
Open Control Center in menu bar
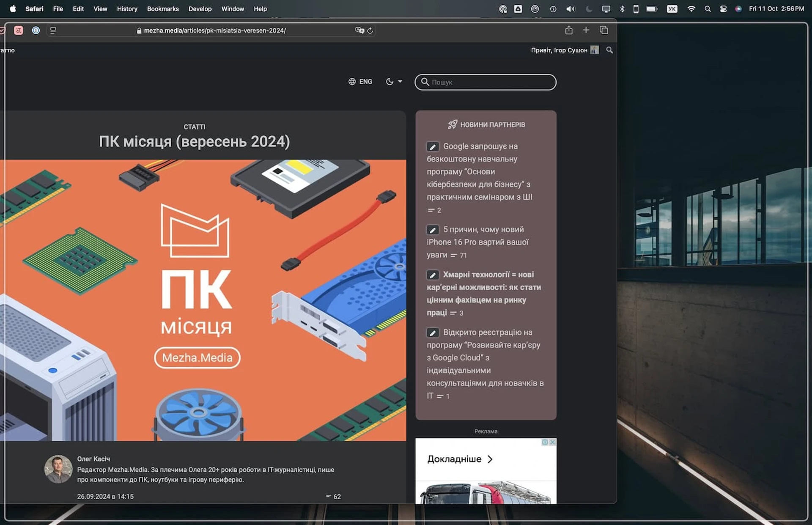tap(723, 8)
